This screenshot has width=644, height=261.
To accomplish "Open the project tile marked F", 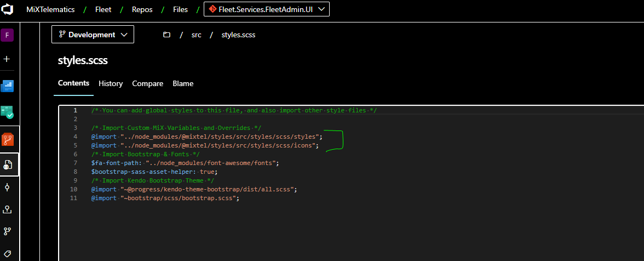I will (x=7, y=35).
